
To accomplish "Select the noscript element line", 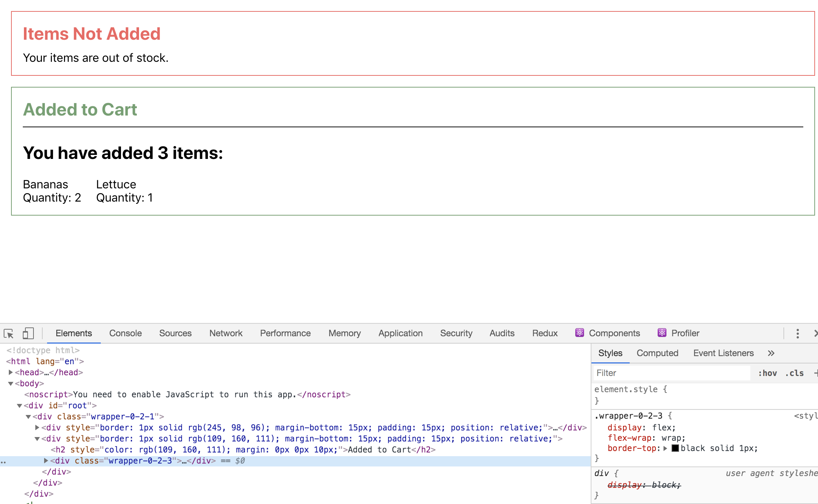I will [188, 394].
